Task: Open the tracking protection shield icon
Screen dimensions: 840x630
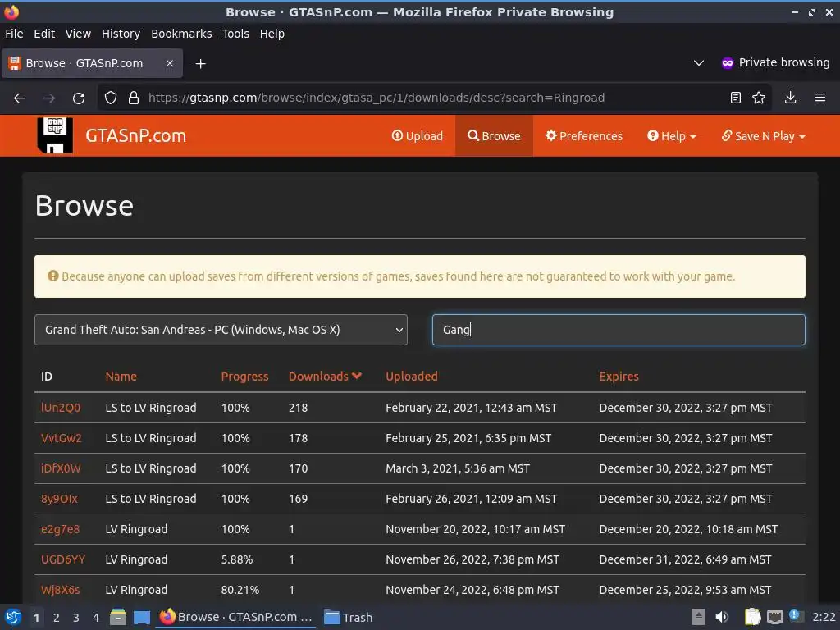Action: point(111,98)
